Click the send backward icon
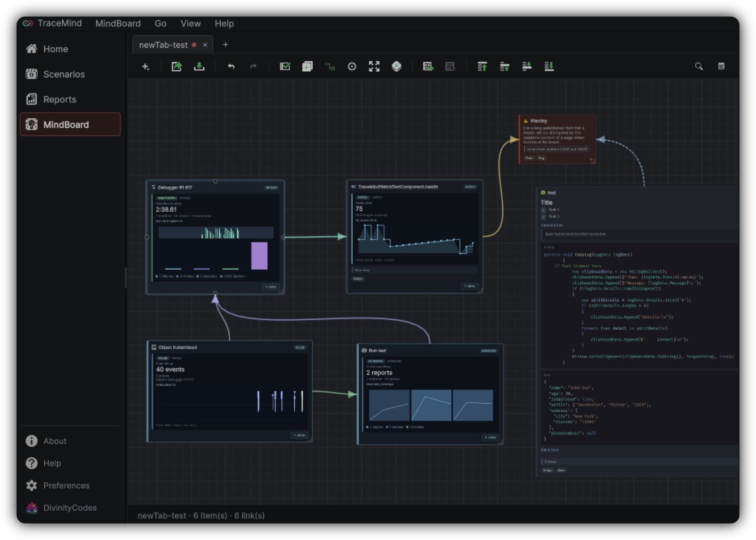 point(527,66)
